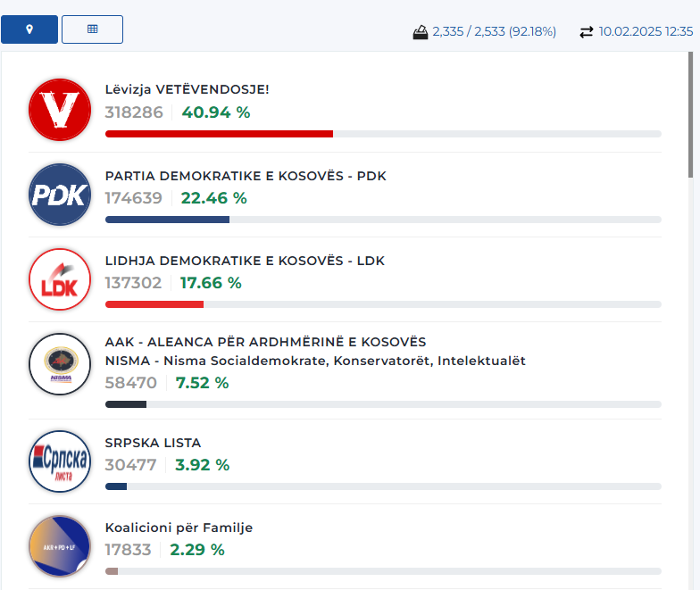
Task: Click the LDK party logo
Action: [60, 279]
